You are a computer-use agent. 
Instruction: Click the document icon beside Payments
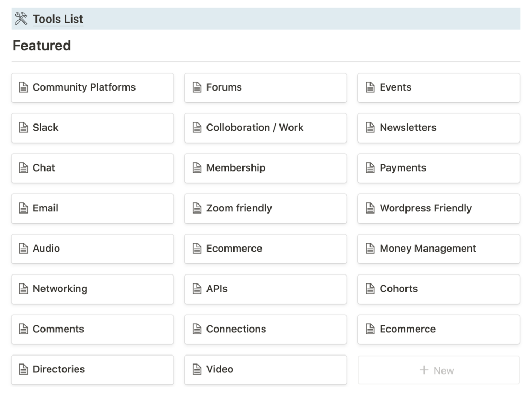pos(371,168)
